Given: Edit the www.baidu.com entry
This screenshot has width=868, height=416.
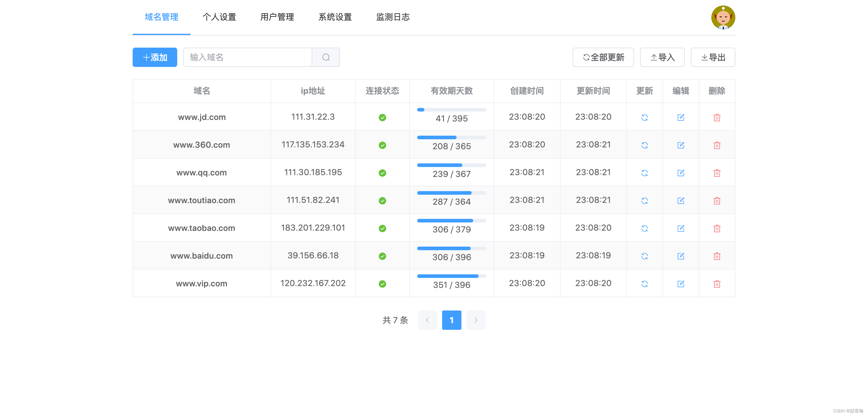Looking at the screenshot, I should tap(681, 256).
